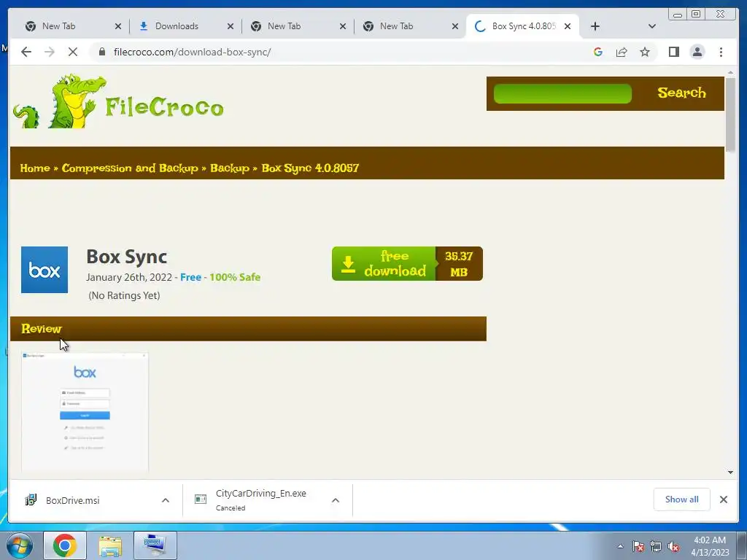The width and height of the screenshot is (747, 560).
Task: Click the muted volume tray icon
Action: pos(673,547)
